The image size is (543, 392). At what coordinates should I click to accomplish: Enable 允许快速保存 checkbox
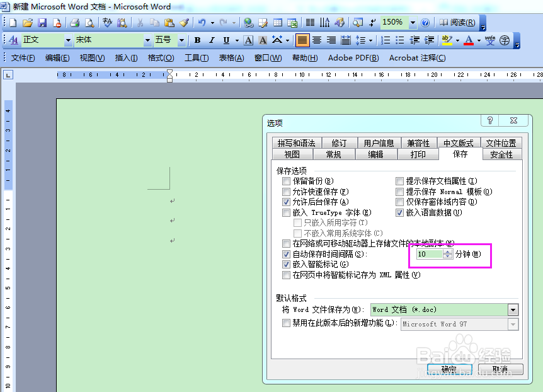286,192
